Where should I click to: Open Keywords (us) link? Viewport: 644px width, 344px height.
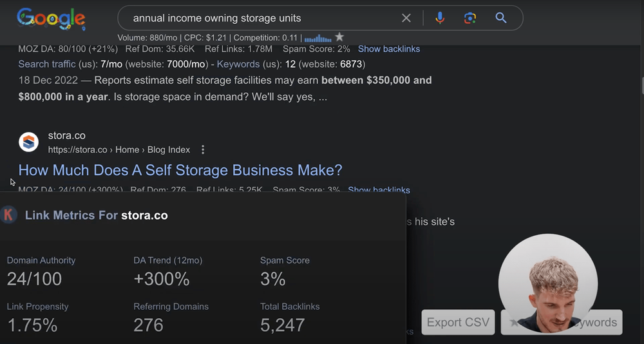click(x=238, y=64)
